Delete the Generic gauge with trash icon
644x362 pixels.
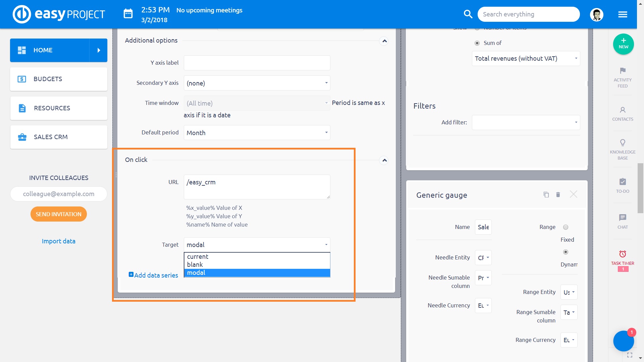558,195
